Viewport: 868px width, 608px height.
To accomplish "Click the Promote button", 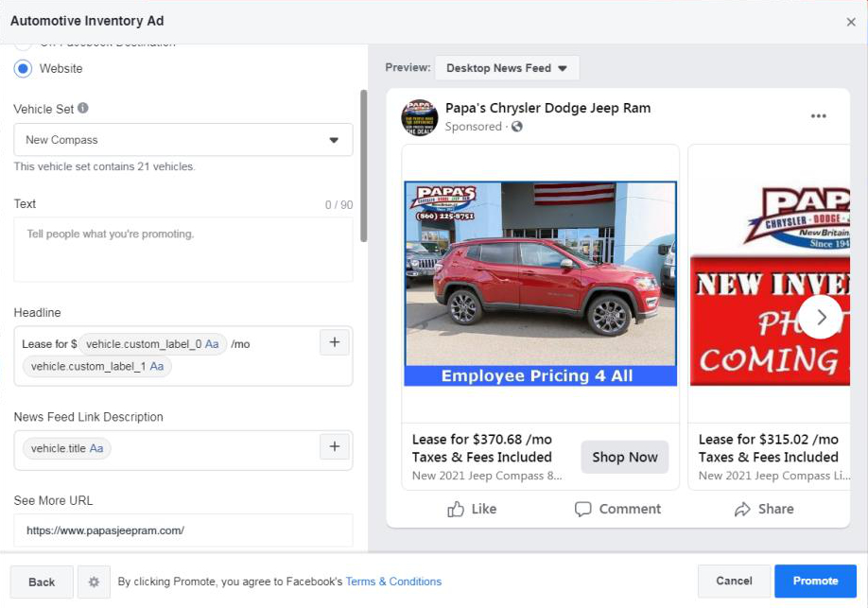I will 815,581.
